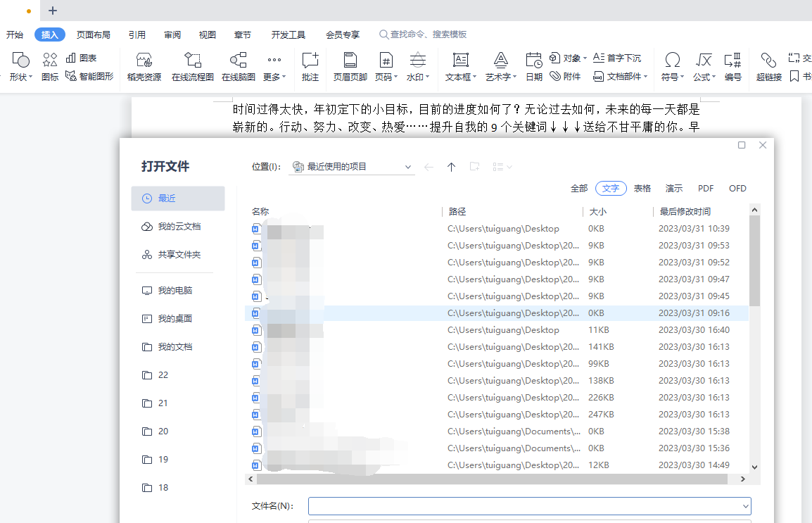This screenshot has height=523, width=812.
Task: Open 文档部件 document parts
Action: (x=621, y=77)
